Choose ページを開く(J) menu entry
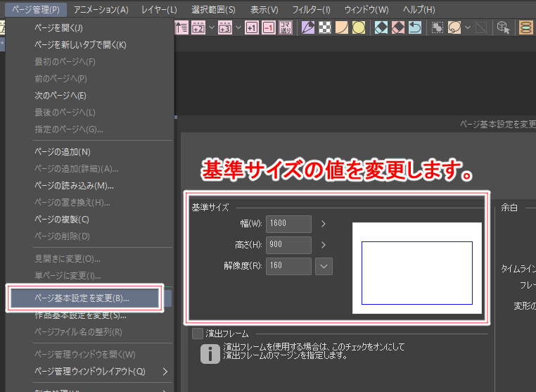This screenshot has width=536, height=392. (x=91, y=28)
